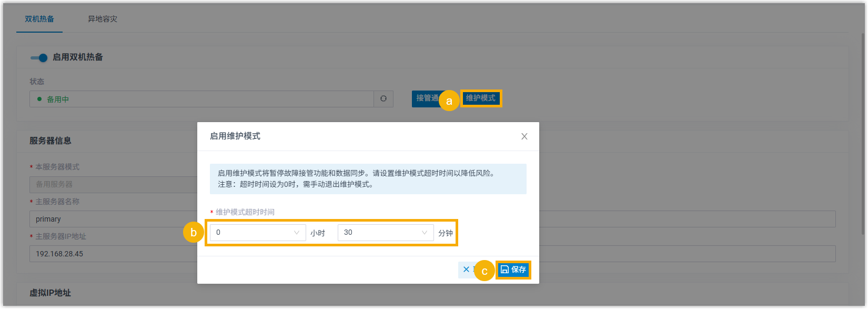Click the vertical scrollbar on the right edge
The image size is (868, 309).
pos(863,132)
